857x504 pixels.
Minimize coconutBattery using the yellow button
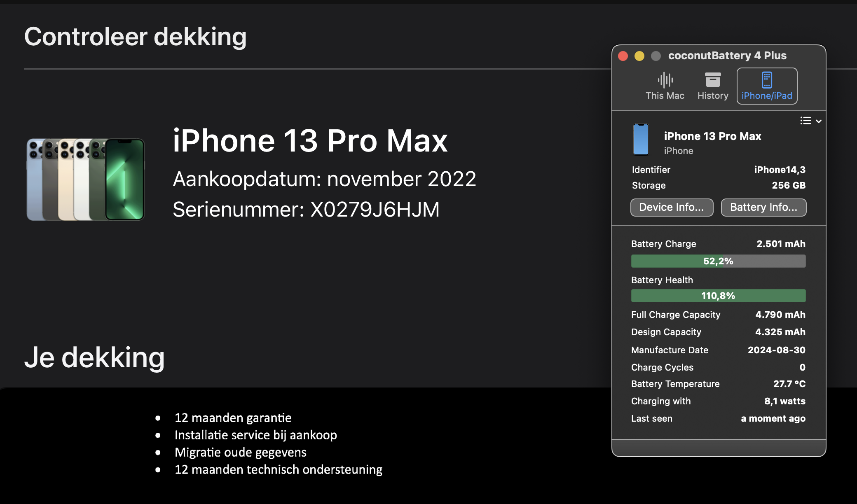639,56
